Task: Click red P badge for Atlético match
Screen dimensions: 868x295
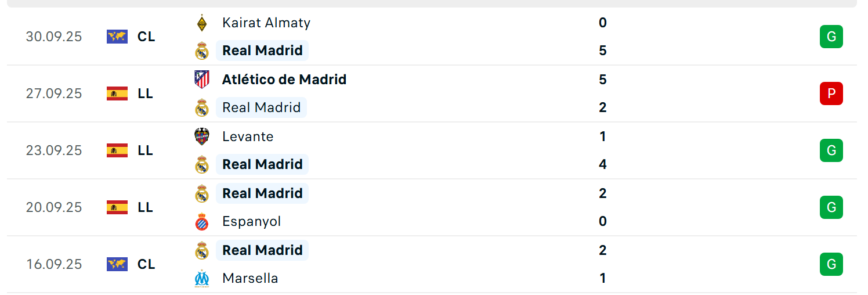Action: [831, 93]
